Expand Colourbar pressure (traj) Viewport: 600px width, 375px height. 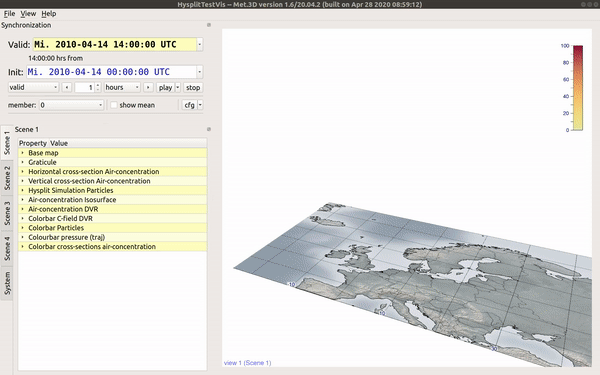(x=22, y=237)
